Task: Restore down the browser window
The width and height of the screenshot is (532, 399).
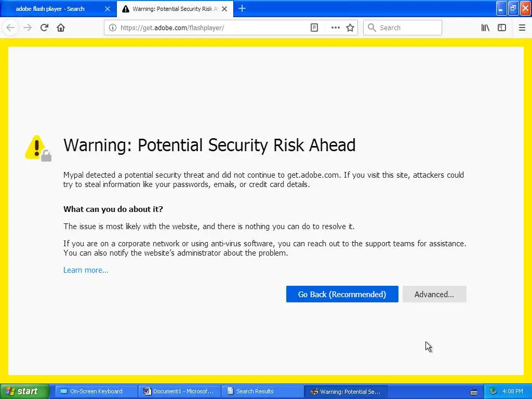Action: 513,8
